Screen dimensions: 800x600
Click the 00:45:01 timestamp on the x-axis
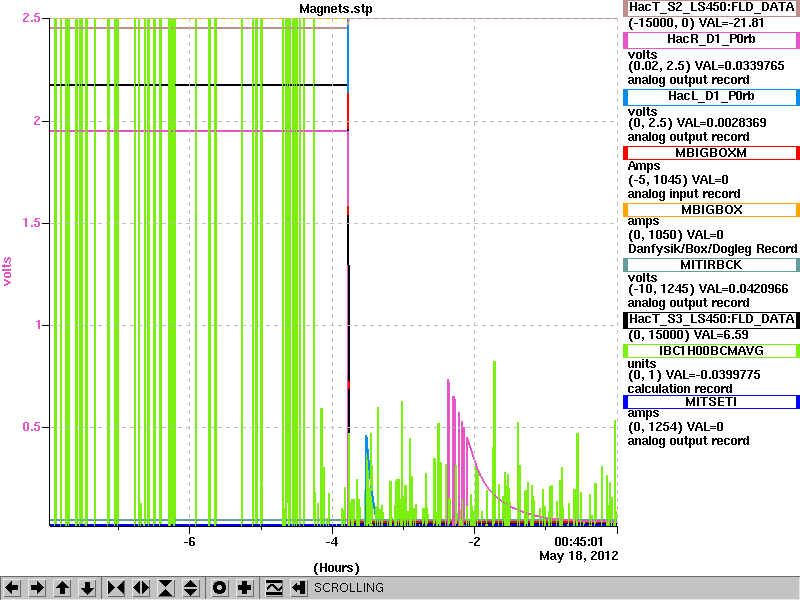click(579, 541)
